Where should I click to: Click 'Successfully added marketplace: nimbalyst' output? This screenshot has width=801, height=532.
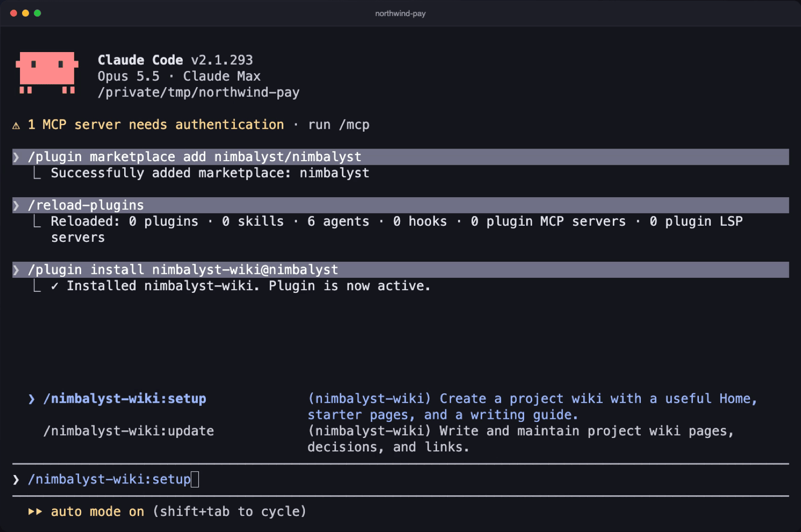[x=210, y=173]
